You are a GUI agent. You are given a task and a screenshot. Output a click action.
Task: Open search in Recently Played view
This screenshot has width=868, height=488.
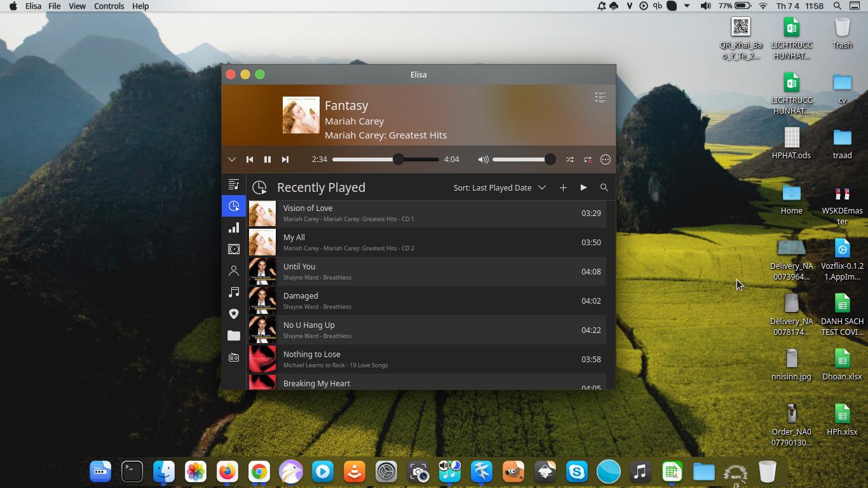click(604, 187)
